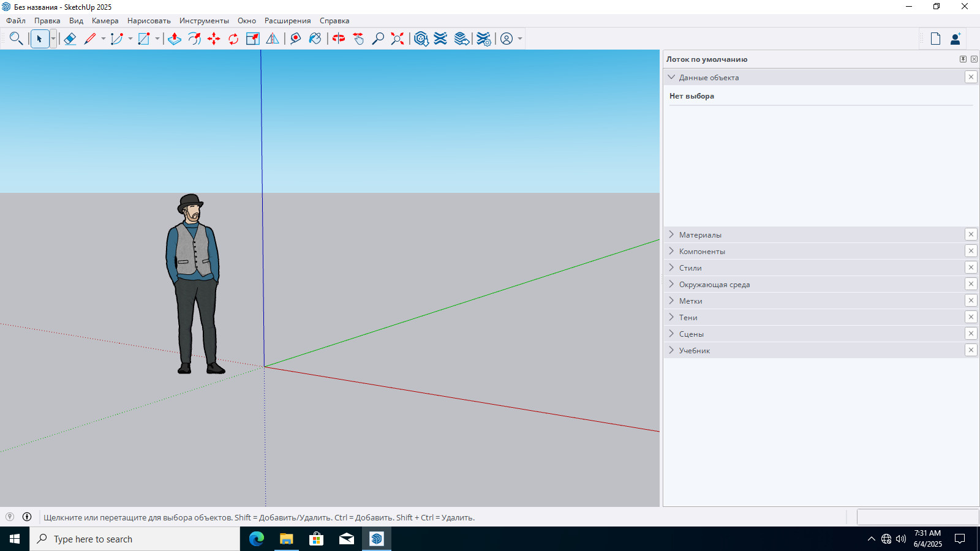Activate the Orbit tool
This screenshot has width=980, height=551.
[x=339, y=39]
